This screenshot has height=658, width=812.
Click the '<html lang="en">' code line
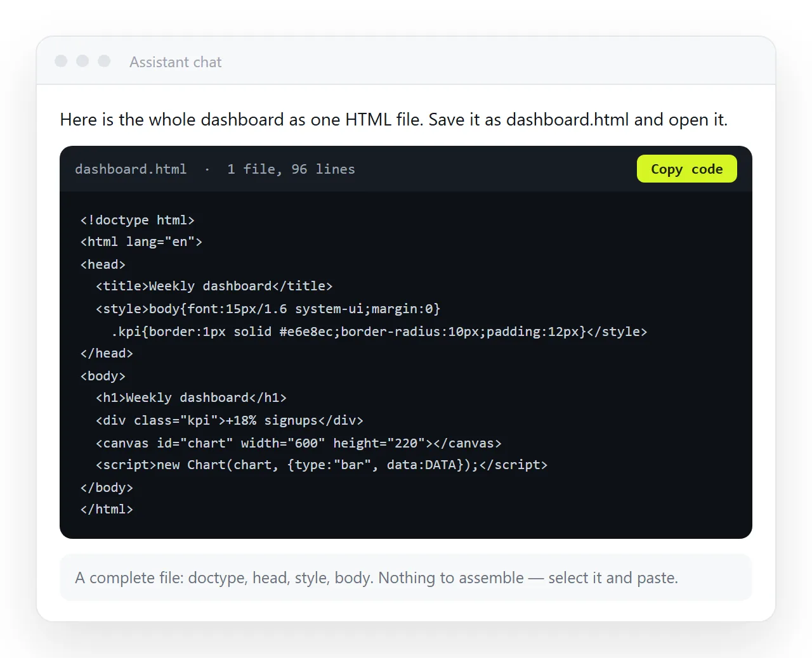(x=141, y=242)
